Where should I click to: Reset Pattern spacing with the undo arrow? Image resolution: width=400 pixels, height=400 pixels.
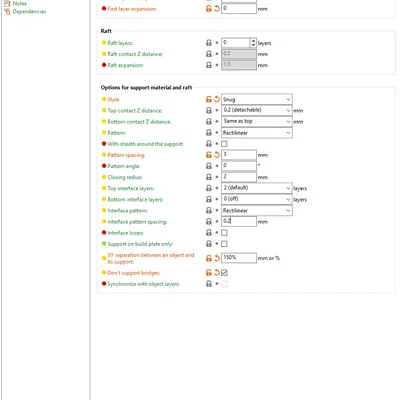(217, 155)
